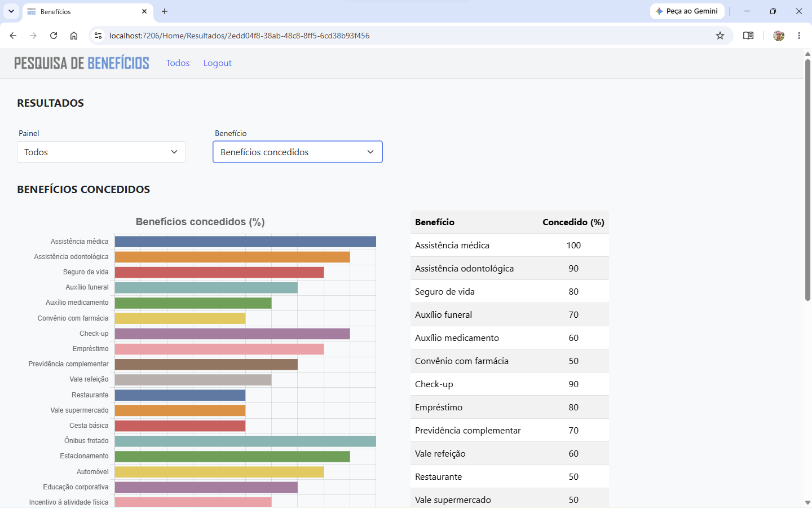Open the Painel dropdown showing Todos
This screenshot has height=508, width=812.
tap(101, 152)
